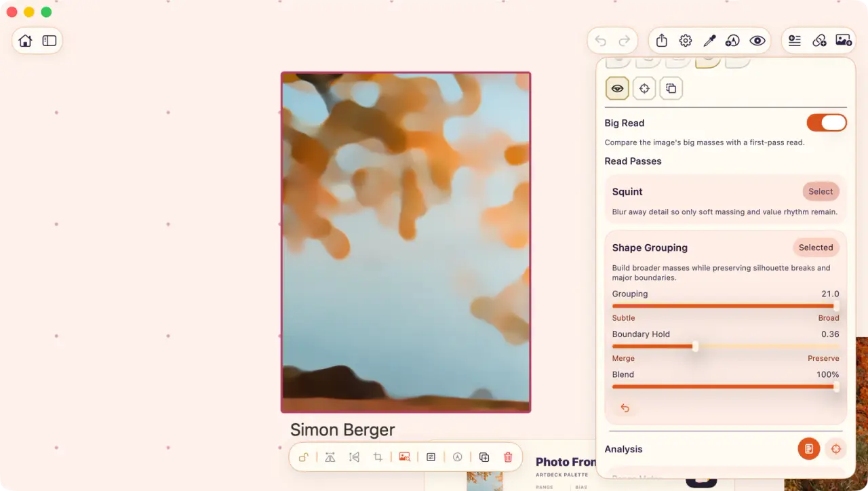Select the Crop tool

click(x=378, y=457)
